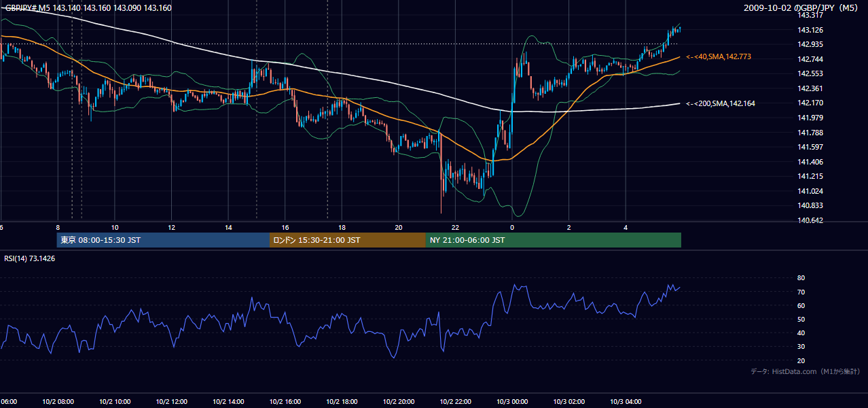Click the RSI scale value 70
This screenshot has width=868, height=408.
pyautogui.click(x=801, y=292)
